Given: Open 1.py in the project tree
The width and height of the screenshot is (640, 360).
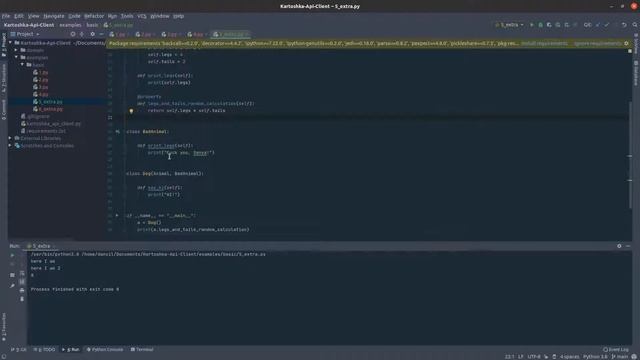Looking at the screenshot, I should [41, 72].
